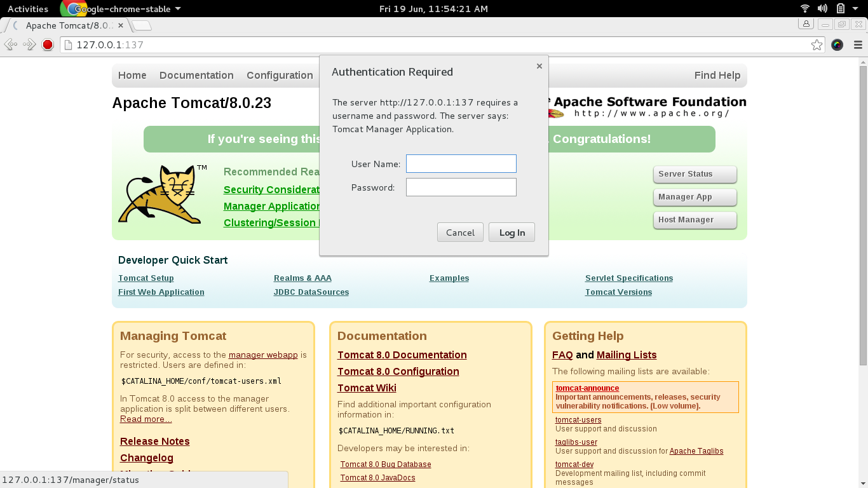868x488 pixels.
Task: Expand the system menu arrow in top panel
Action: [856, 9]
